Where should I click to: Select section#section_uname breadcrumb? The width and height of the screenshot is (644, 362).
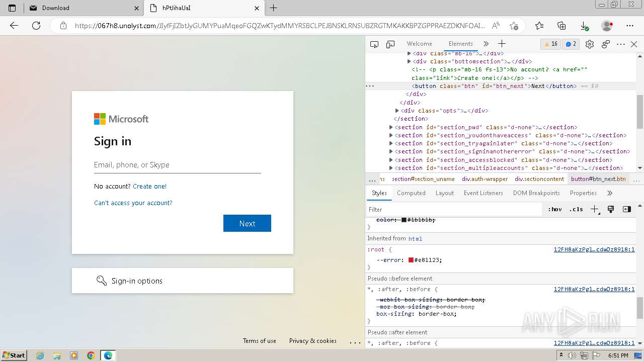point(423,179)
